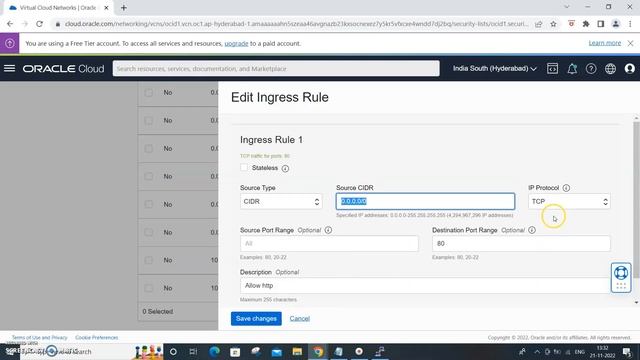Image resolution: width=640 pixels, height=360 pixels.
Task: Share this page via the address bar share icon
Action: pos(539,24)
